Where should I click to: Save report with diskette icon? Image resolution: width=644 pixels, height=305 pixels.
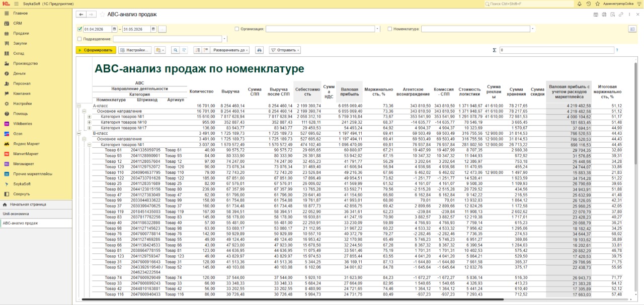(596, 15)
